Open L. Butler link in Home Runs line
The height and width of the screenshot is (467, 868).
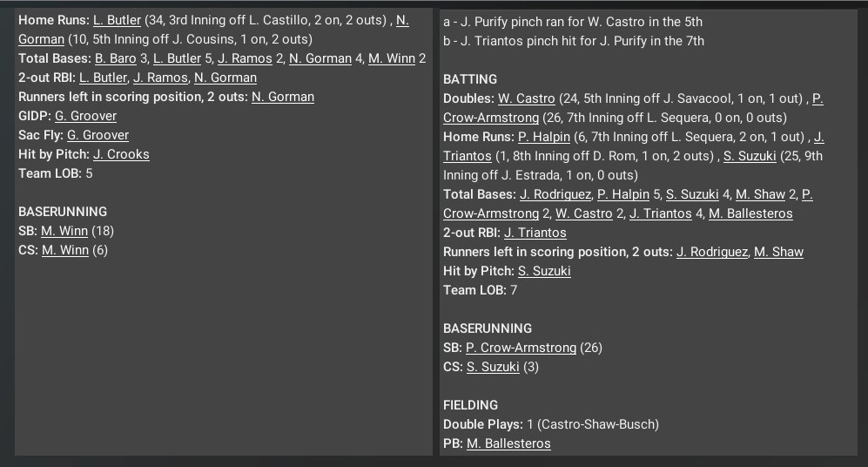click(x=117, y=20)
